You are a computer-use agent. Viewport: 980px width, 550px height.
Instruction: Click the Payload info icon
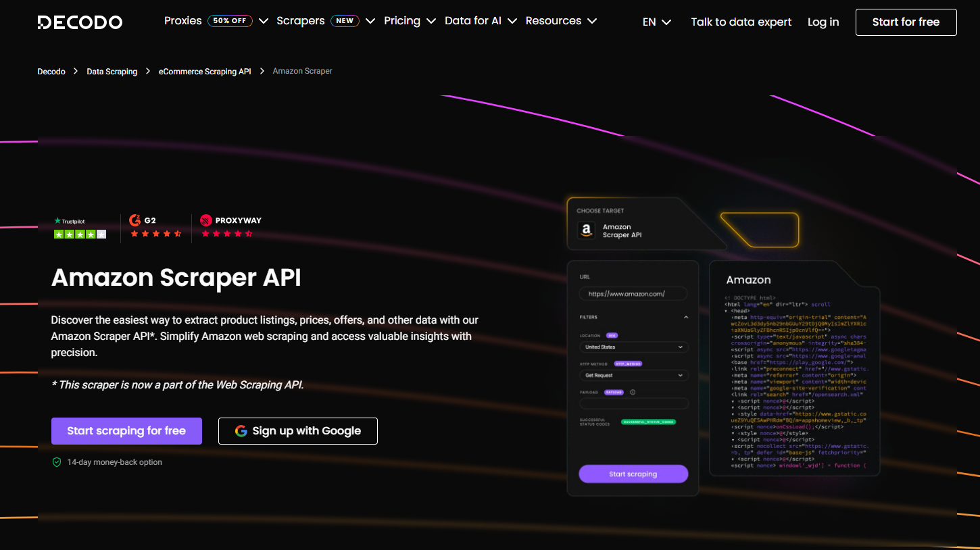pos(633,392)
